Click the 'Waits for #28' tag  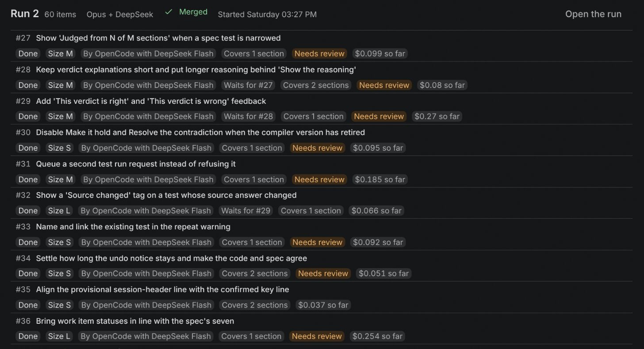249,116
